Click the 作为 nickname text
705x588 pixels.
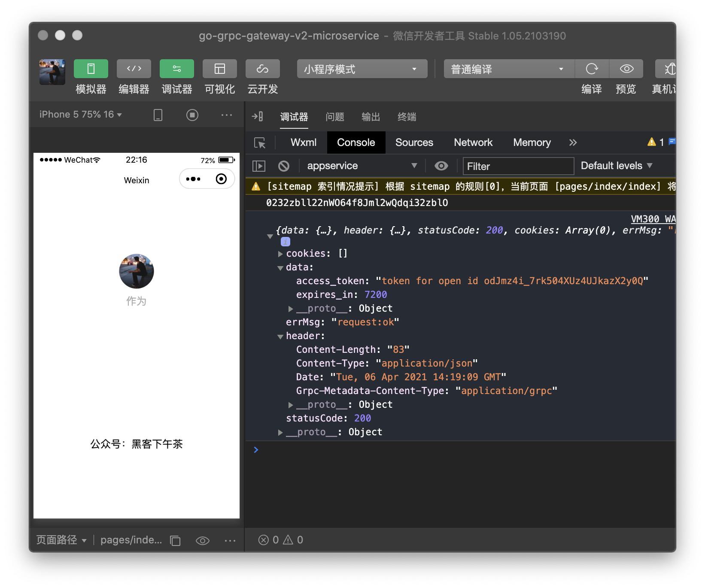[137, 301]
